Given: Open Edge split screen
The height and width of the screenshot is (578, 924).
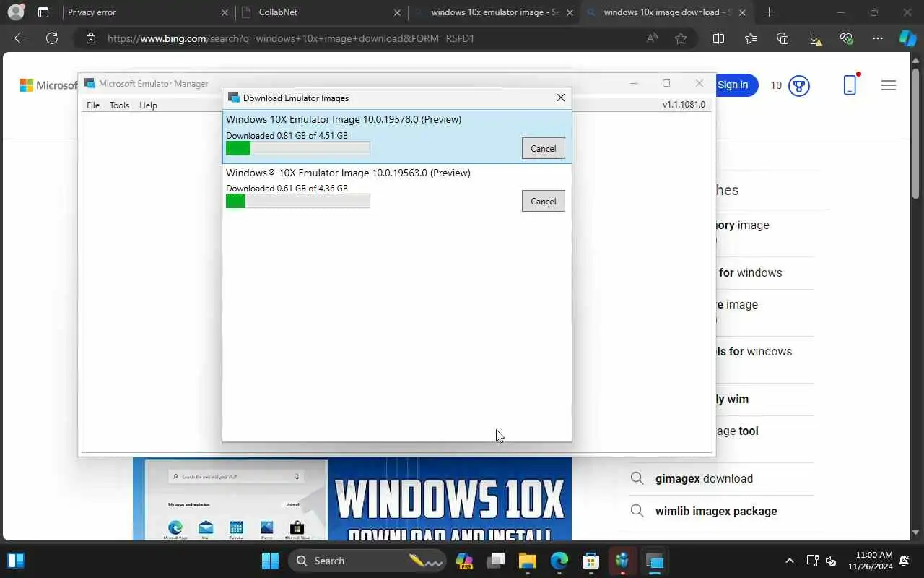Looking at the screenshot, I should coord(718,38).
